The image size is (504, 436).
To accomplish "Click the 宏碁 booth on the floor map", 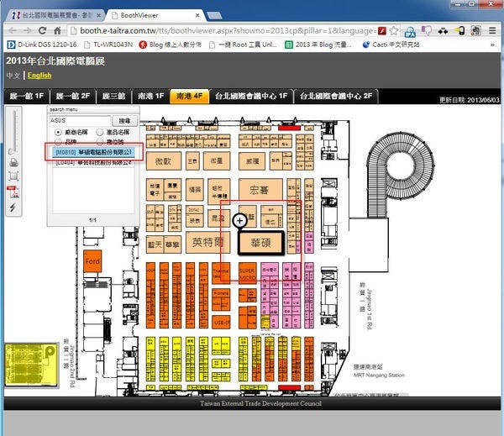I will point(260,190).
